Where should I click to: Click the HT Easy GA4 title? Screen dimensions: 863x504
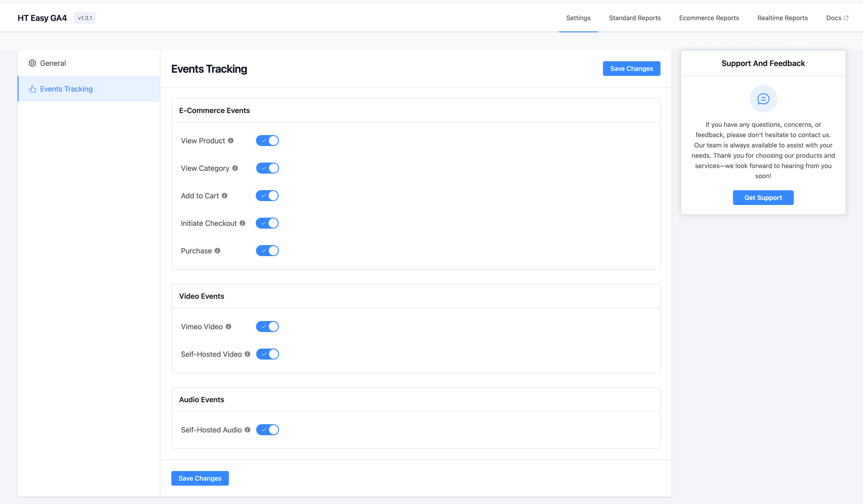42,18
